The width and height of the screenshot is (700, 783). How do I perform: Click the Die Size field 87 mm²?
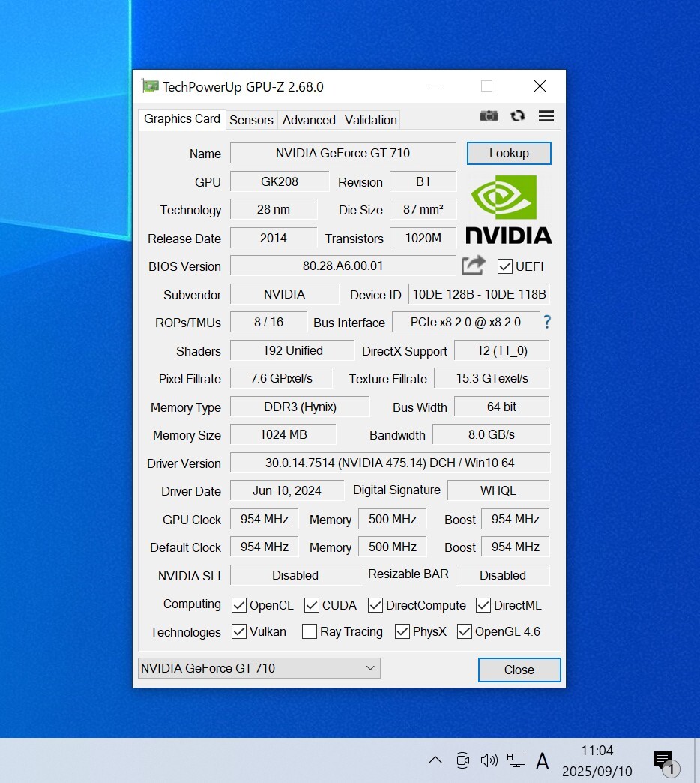tap(423, 210)
